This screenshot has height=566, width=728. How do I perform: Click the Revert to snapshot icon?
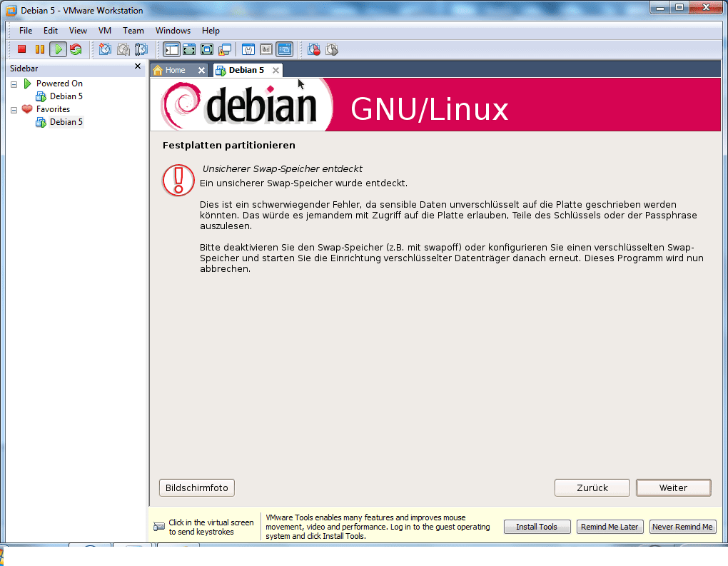pyautogui.click(x=123, y=49)
